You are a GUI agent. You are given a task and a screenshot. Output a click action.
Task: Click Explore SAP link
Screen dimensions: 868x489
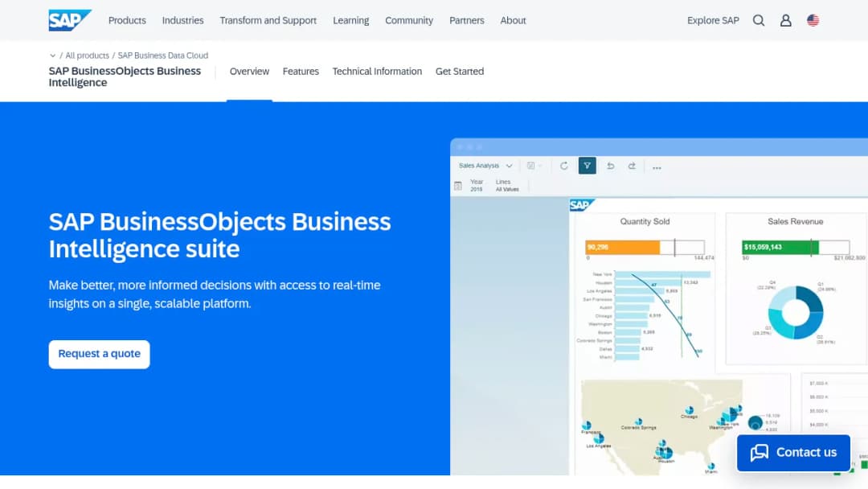click(x=713, y=20)
